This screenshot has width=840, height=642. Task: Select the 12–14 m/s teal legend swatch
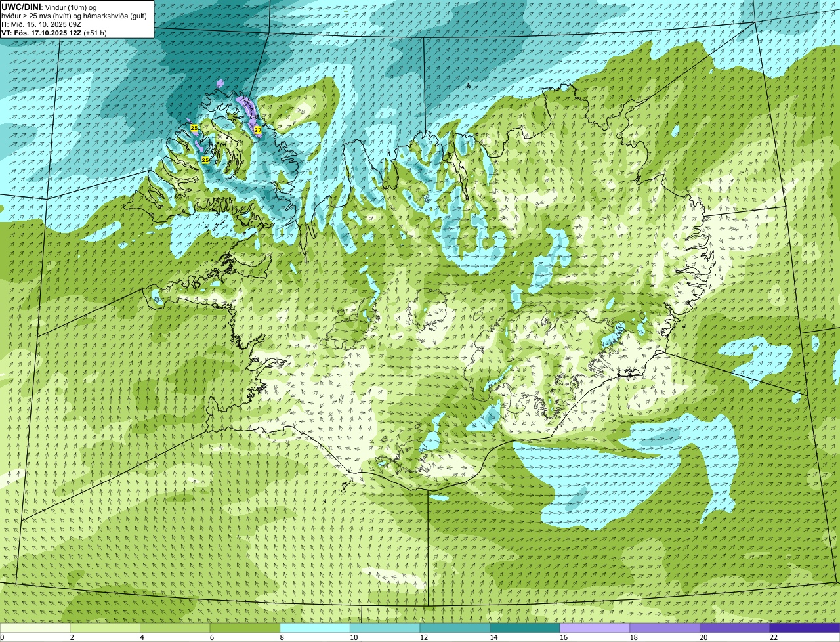point(455,628)
